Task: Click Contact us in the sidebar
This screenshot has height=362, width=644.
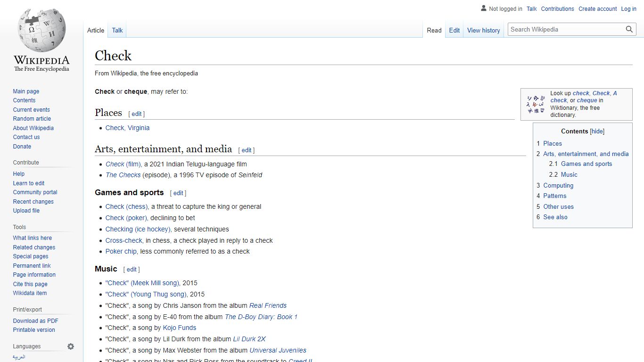Action: (x=26, y=137)
